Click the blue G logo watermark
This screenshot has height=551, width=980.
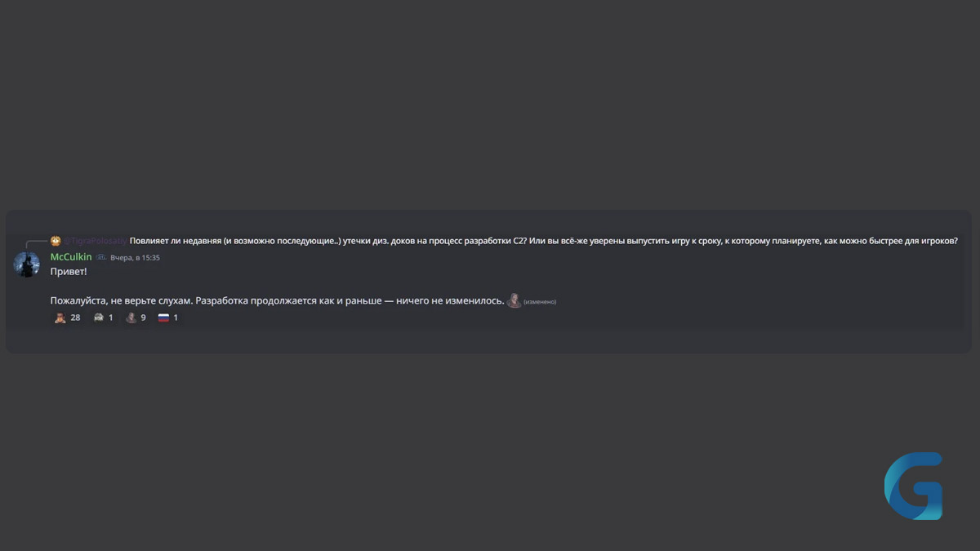(913, 487)
